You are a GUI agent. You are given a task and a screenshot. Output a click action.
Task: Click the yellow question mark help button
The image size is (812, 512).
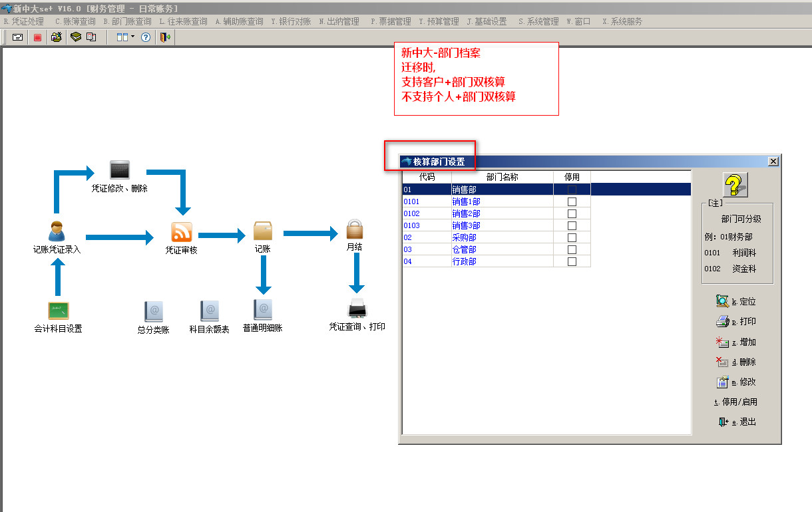pos(735,184)
